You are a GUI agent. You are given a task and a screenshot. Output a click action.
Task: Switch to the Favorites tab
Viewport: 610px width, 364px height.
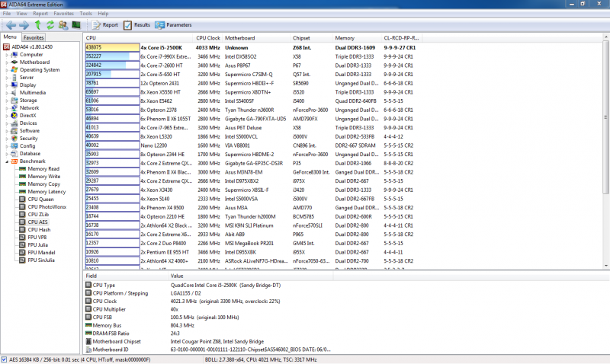(34, 37)
